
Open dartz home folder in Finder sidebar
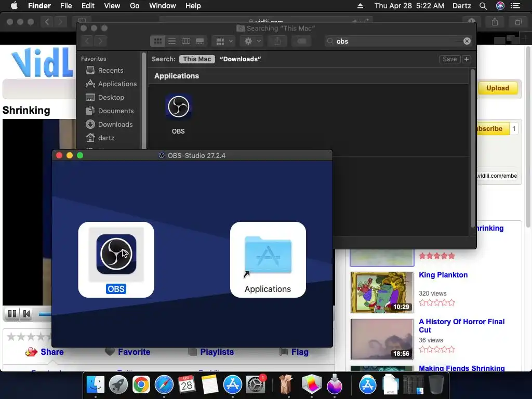106,138
